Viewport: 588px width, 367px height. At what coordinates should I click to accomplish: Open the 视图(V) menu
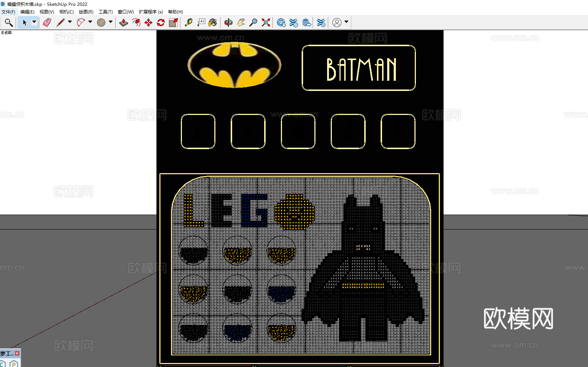pos(47,12)
